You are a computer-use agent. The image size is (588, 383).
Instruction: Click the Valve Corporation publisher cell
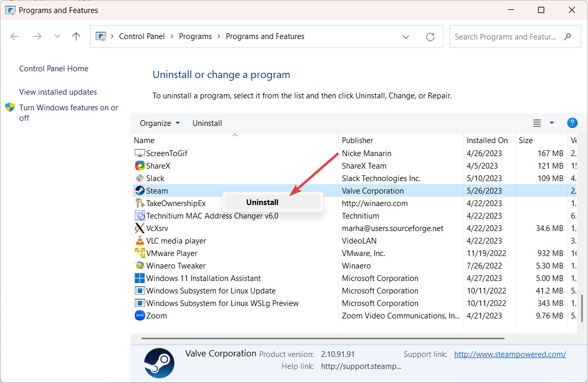point(373,190)
